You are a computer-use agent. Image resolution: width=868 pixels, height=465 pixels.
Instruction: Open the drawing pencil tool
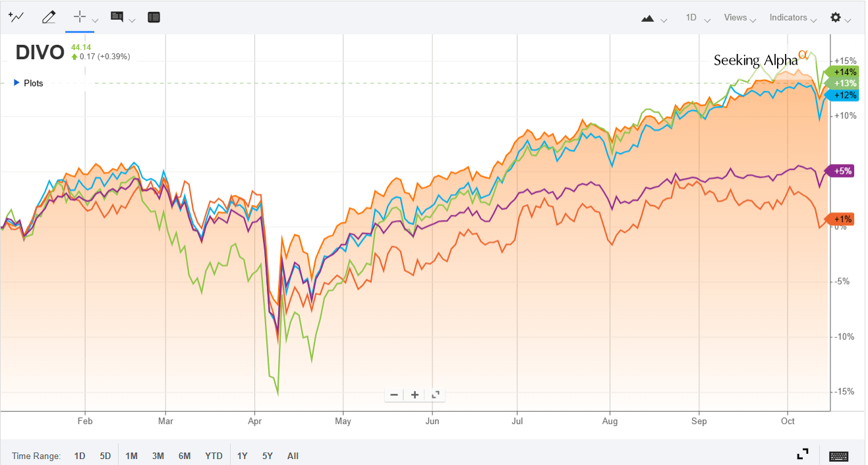pos(49,17)
